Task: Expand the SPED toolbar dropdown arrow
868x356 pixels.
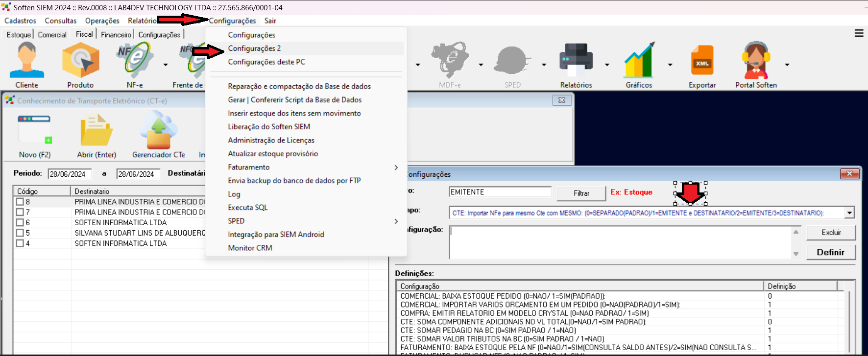Action: pos(544,65)
